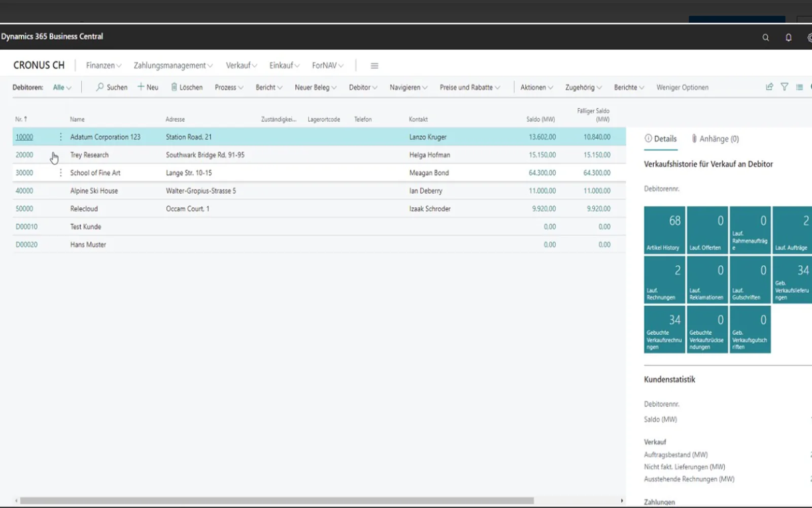Select the Alpine Ski House name cell
This screenshot has height=508, width=812.
[x=94, y=191]
